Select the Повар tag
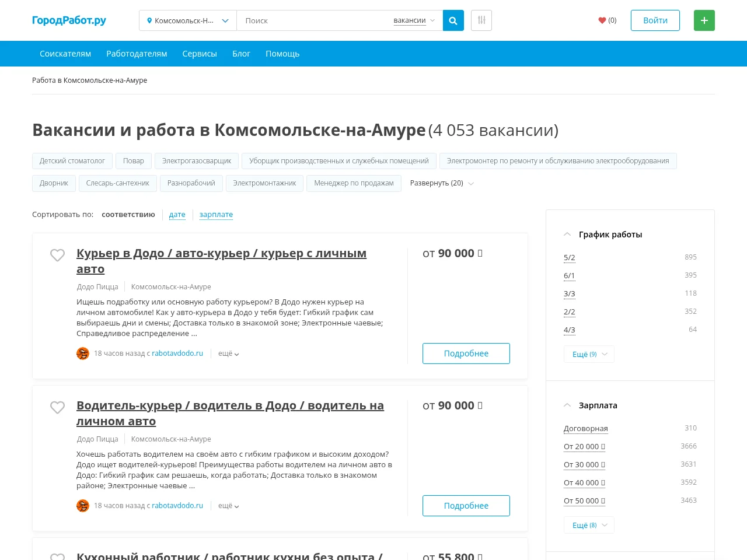Viewport: 747px width, 560px height. coord(134,161)
